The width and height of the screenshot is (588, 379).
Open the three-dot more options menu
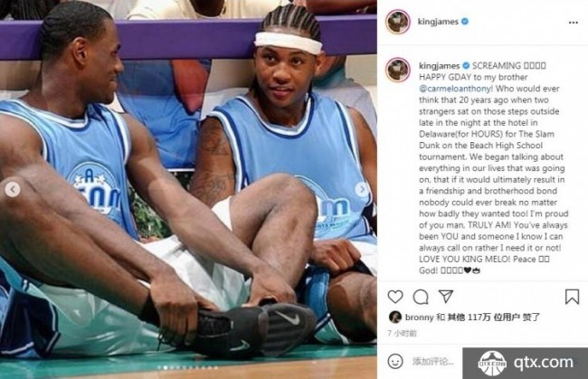[573, 23]
